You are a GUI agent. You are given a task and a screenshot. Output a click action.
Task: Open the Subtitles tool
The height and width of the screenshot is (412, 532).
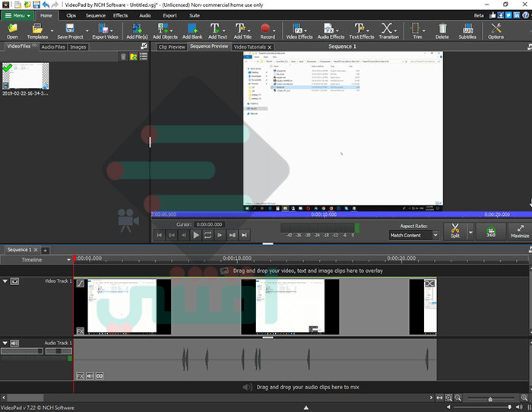467,31
